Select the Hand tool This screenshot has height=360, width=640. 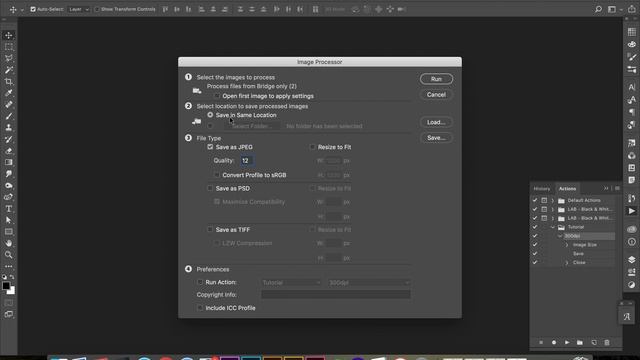coord(9,243)
